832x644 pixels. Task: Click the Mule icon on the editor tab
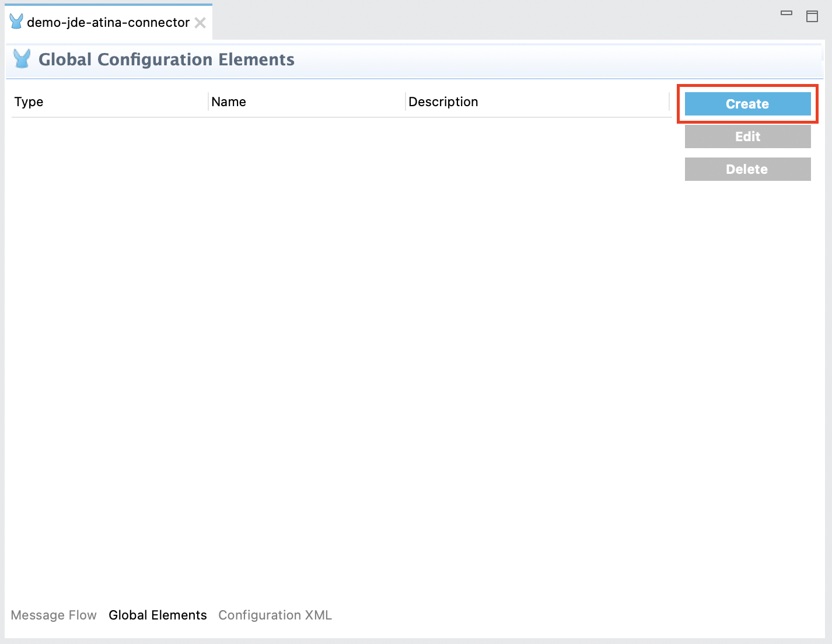(x=16, y=22)
